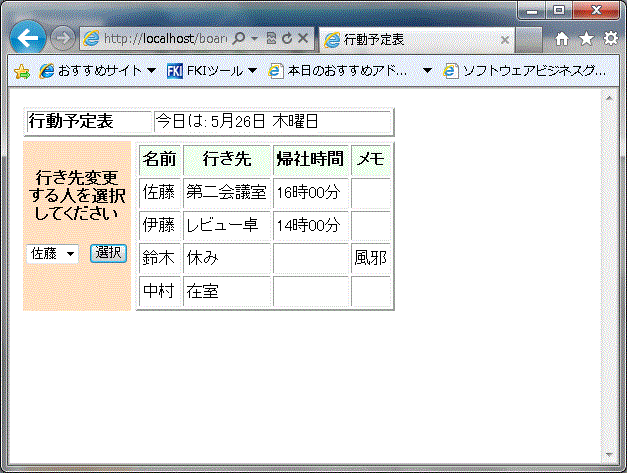Expand the FKIツール dropdown arrow
Viewport: 627px width, 473px height.
pos(252,71)
